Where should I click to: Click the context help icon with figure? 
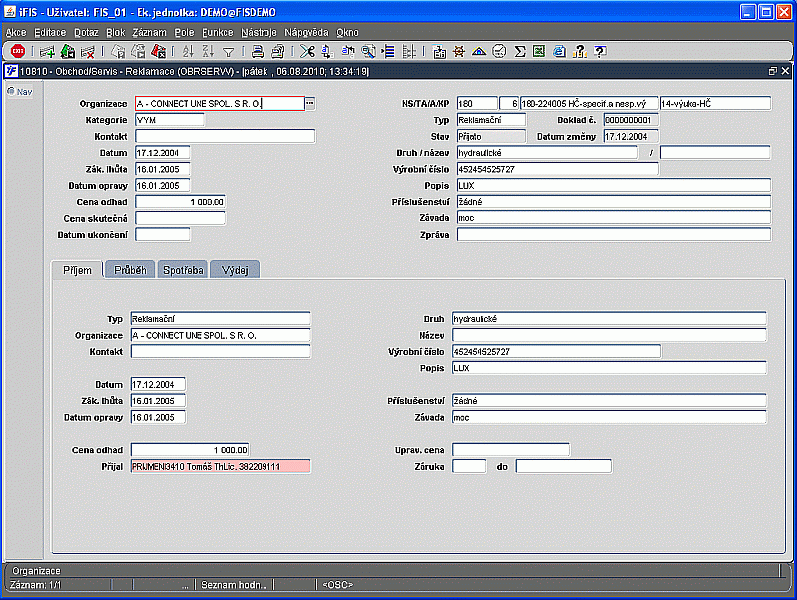point(580,51)
